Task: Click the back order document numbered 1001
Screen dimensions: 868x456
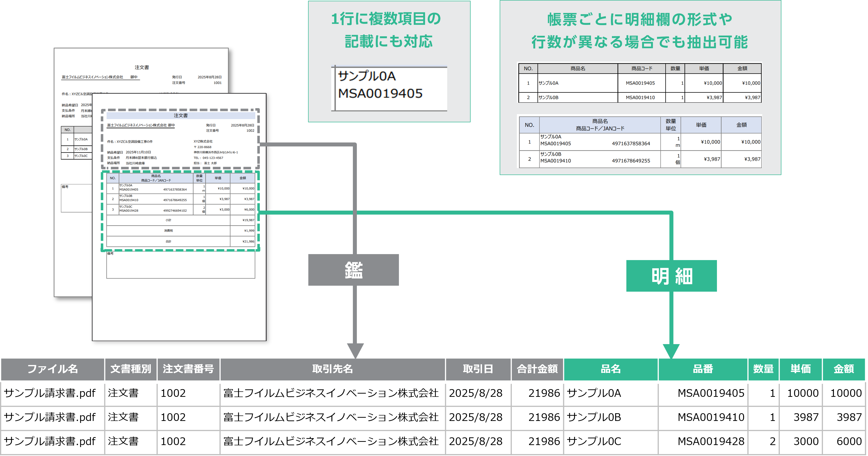Action: click(x=142, y=72)
